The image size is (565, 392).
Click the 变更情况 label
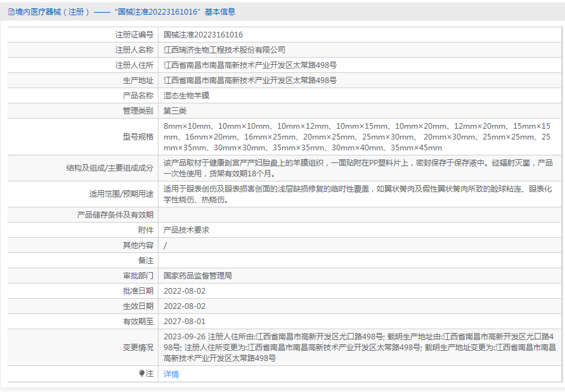[x=138, y=348]
